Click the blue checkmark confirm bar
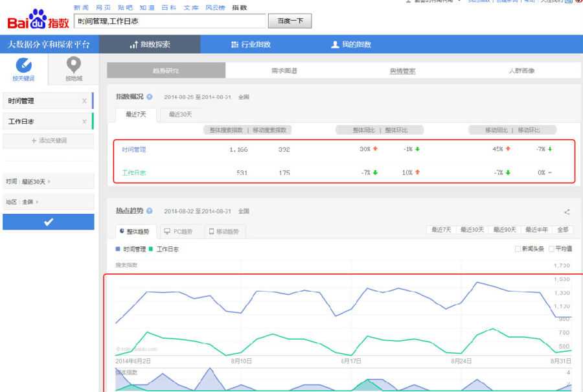 [x=49, y=223]
